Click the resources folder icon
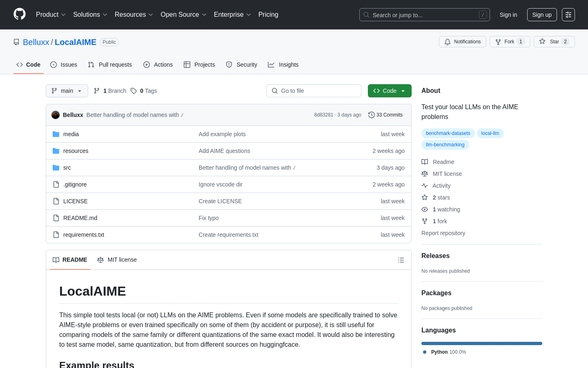This screenshot has width=588, height=368. click(56, 151)
